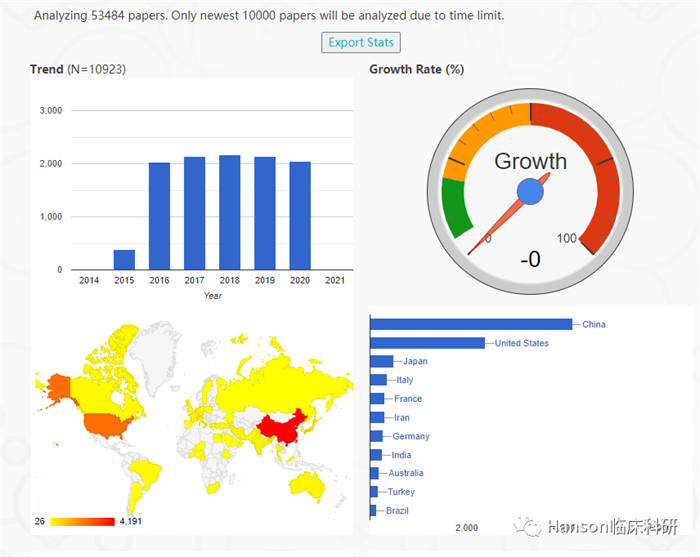Select the 2020 trend bar

coord(300,216)
